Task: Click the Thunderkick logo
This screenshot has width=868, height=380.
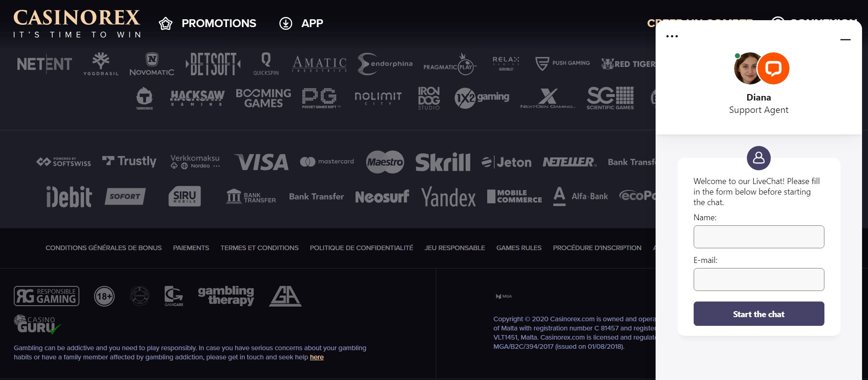Action: click(x=145, y=98)
